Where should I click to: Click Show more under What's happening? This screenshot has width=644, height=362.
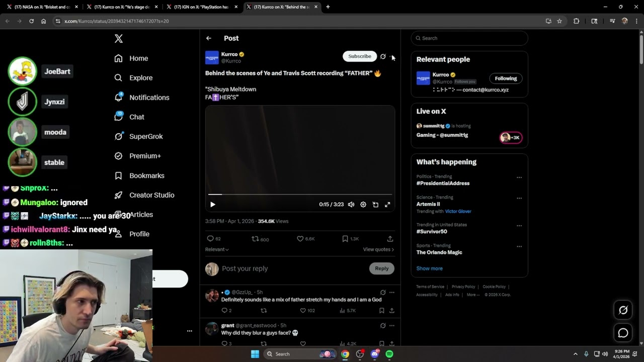coord(429,268)
